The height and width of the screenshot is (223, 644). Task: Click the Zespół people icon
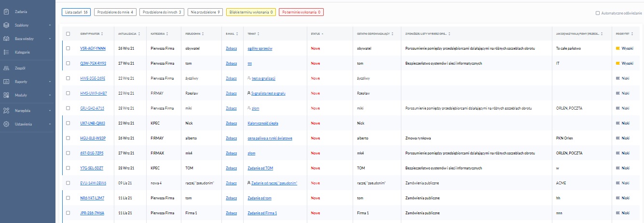pyautogui.click(x=6, y=69)
